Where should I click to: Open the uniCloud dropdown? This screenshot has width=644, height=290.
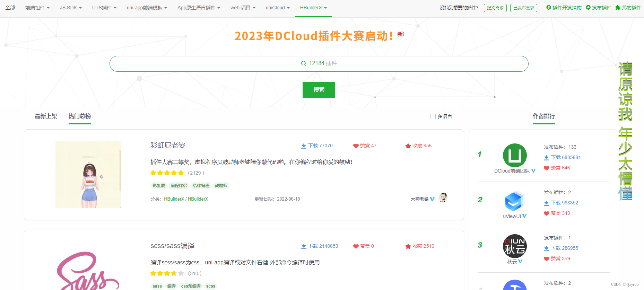278,8
